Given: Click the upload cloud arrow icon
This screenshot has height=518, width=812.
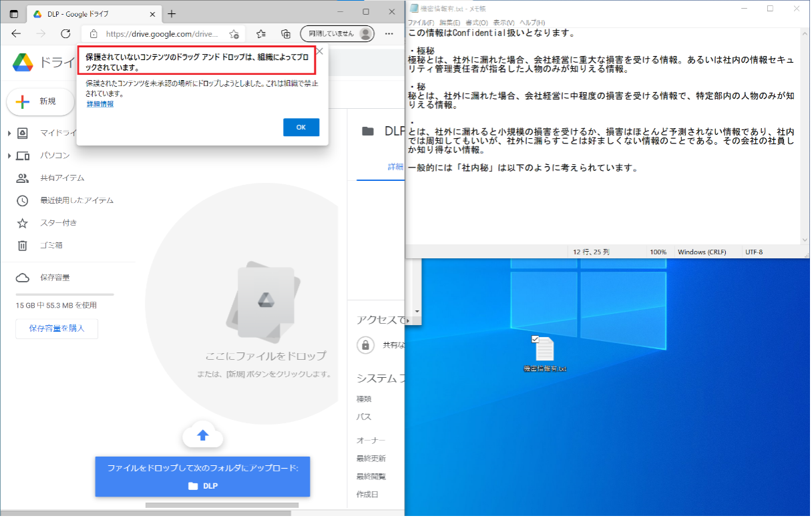Looking at the screenshot, I should (x=202, y=436).
